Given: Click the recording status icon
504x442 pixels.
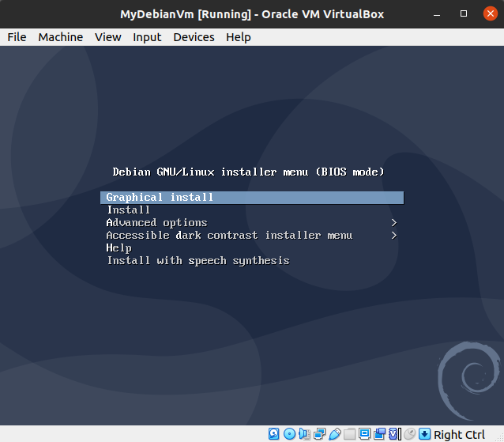Looking at the screenshot, I should click(380, 434).
